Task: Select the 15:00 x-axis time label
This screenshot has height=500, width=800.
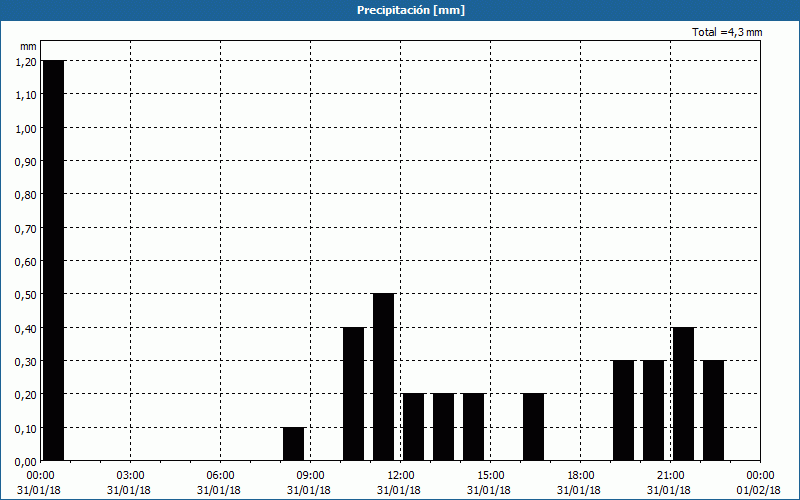Action: point(490,476)
